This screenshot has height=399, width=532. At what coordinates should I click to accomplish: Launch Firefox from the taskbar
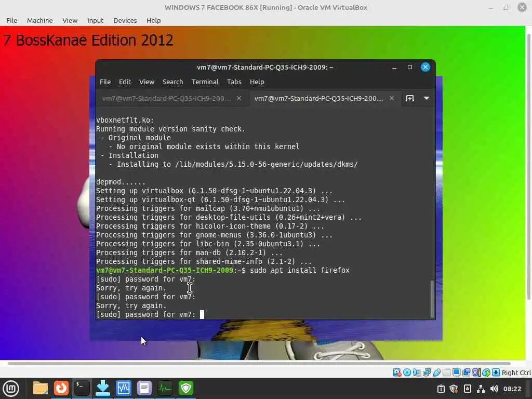point(61,388)
